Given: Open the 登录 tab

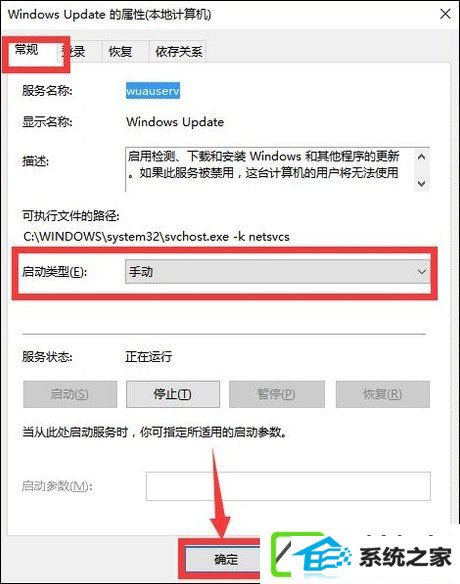Looking at the screenshot, I should tap(76, 51).
